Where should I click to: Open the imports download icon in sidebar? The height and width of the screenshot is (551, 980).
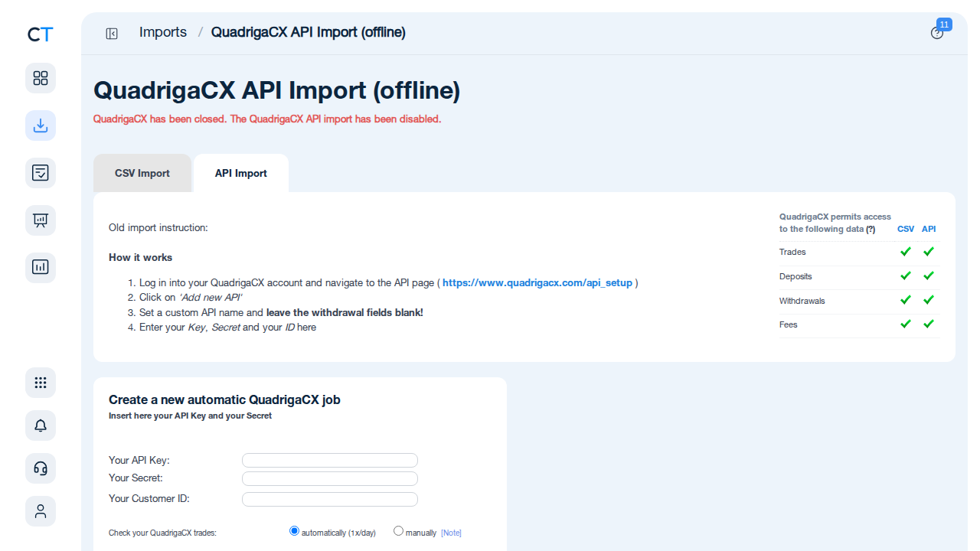[41, 126]
